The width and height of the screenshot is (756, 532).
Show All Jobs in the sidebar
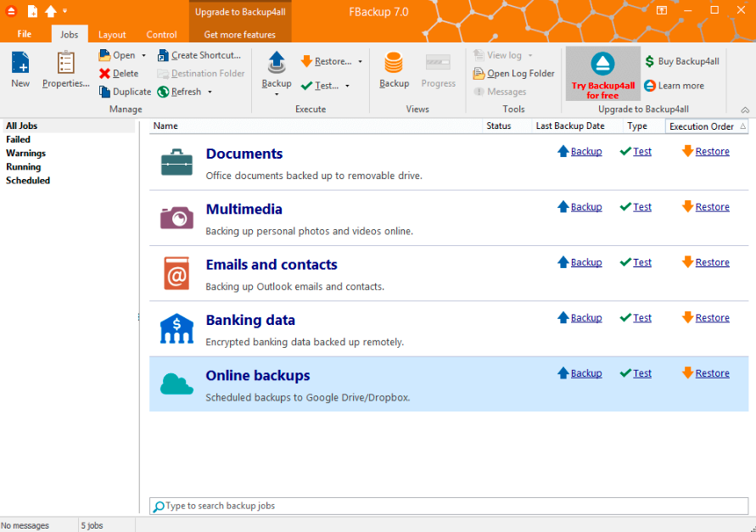click(x=22, y=126)
